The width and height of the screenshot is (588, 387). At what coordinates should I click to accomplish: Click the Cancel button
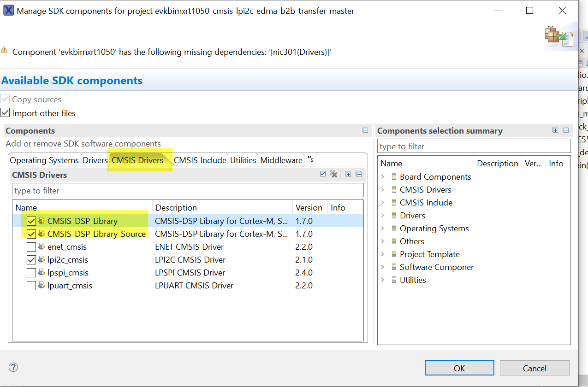[535, 368]
